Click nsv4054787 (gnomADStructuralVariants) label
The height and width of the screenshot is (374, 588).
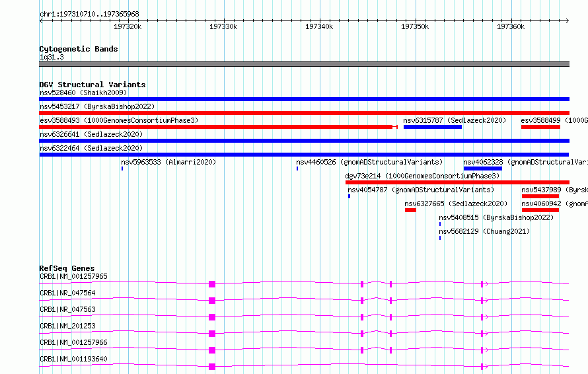tap(421, 190)
